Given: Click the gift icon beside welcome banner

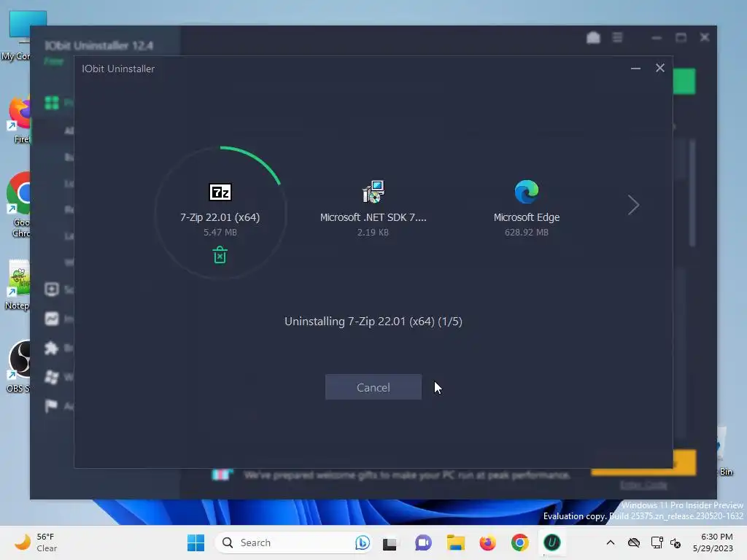Looking at the screenshot, I should pyautogui.click(x=222, y=475).
